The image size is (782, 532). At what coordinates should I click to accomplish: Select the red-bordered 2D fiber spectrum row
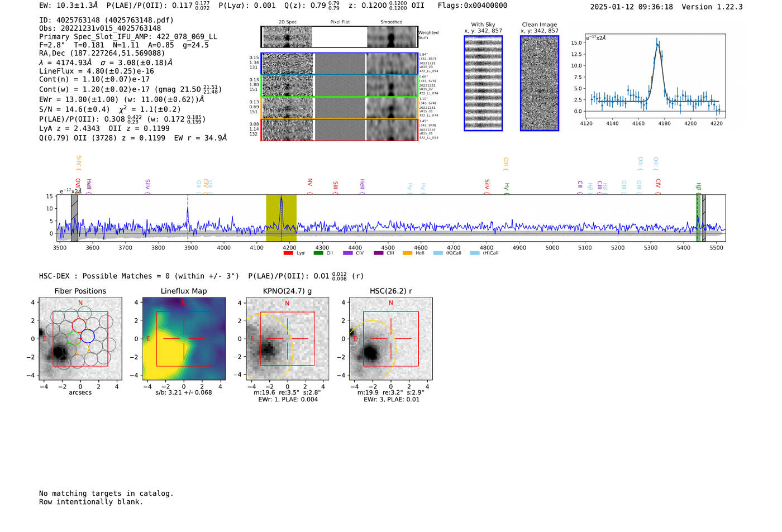click(x=340, y=130)
